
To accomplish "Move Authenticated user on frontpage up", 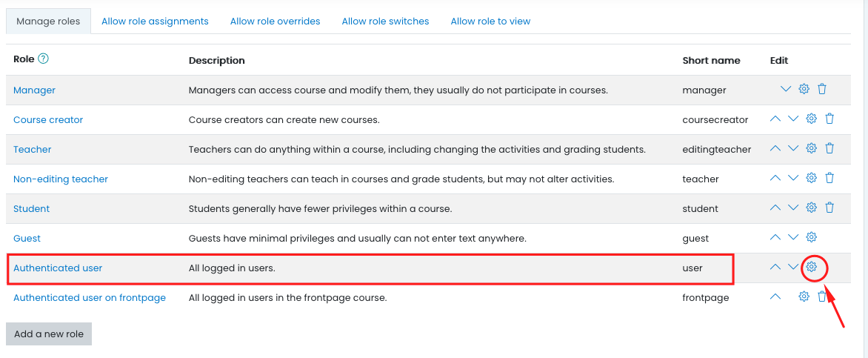I will [x=775, y=296].
